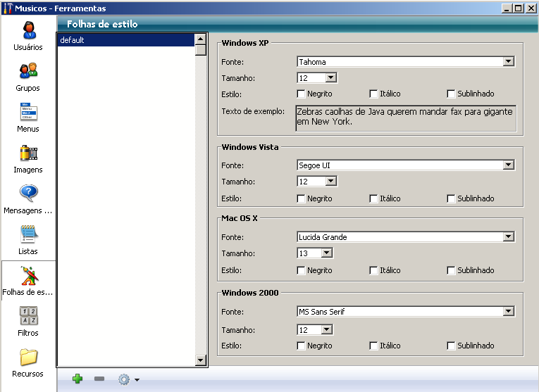This screenshot has height=392, width=539.
Task: Open the Filtros sidebar icon
Action: pyautogui.click(x=28, y=316)
